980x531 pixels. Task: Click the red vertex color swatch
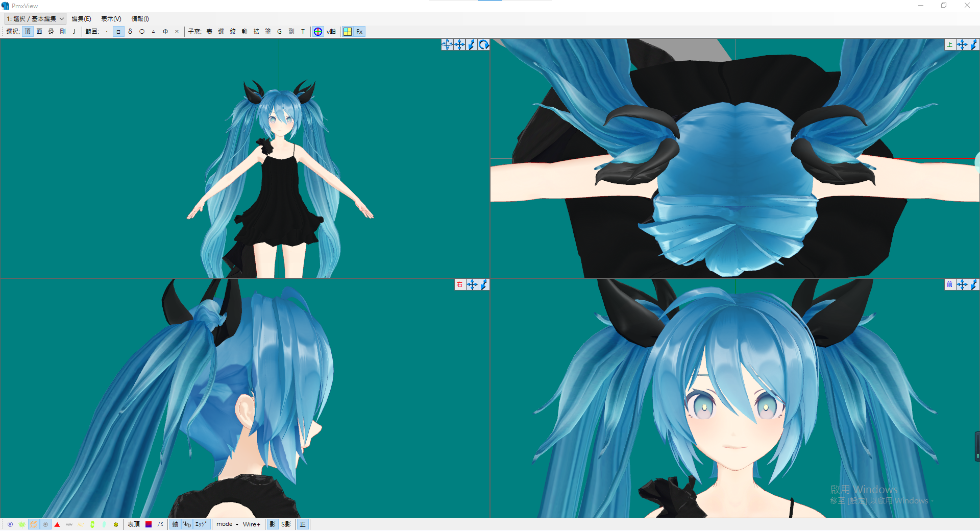click(148, 524)
